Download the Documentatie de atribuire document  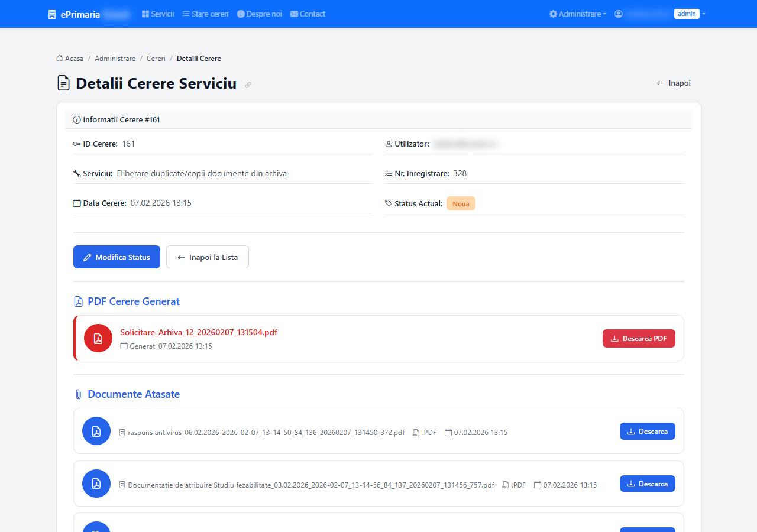tap(648, 484)
